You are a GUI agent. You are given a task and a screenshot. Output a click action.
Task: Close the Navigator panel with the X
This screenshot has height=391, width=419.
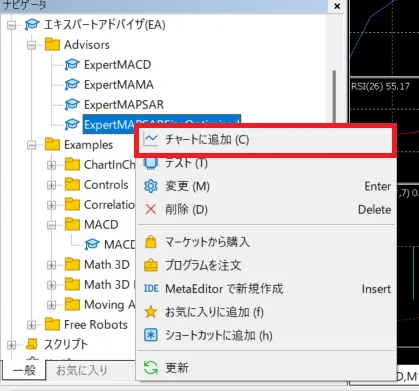(x=337, y=6)
